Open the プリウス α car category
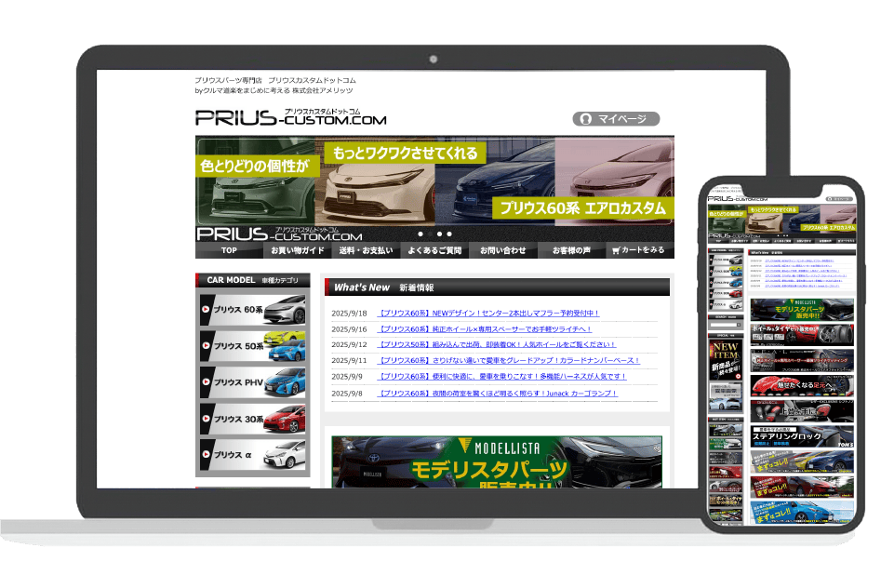This screenshot has height=588, width=881. pos(253,455)
